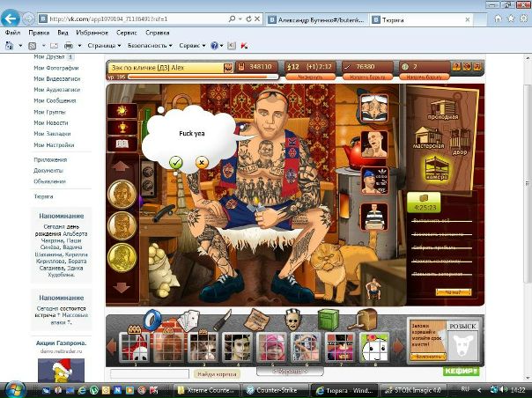Viewport: 532px width, 398px height.
Task: Open the Мои Сообщения link in sidebar
Action: tap(53, 101)
